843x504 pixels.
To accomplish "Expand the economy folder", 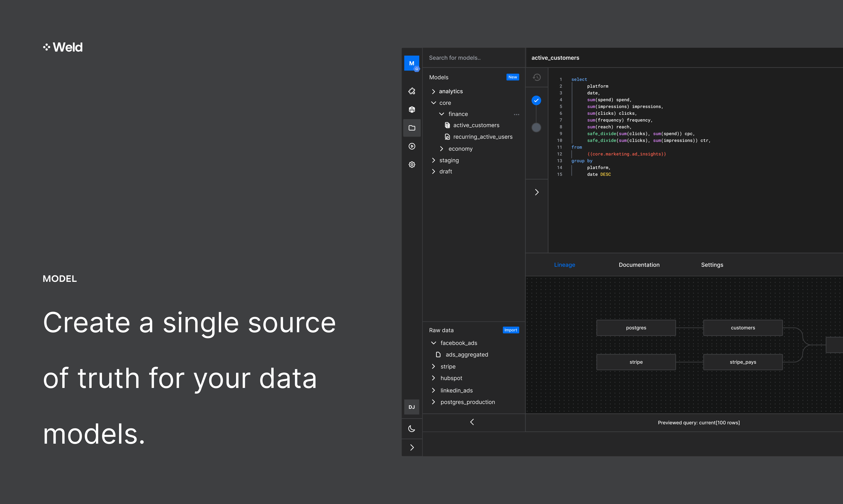I will [442, 149].
